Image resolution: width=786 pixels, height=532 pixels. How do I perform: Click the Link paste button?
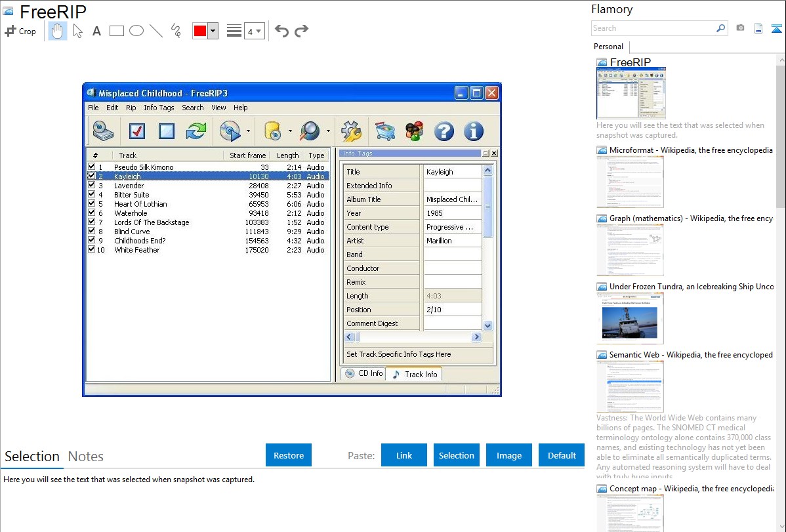tap(404, 455)
